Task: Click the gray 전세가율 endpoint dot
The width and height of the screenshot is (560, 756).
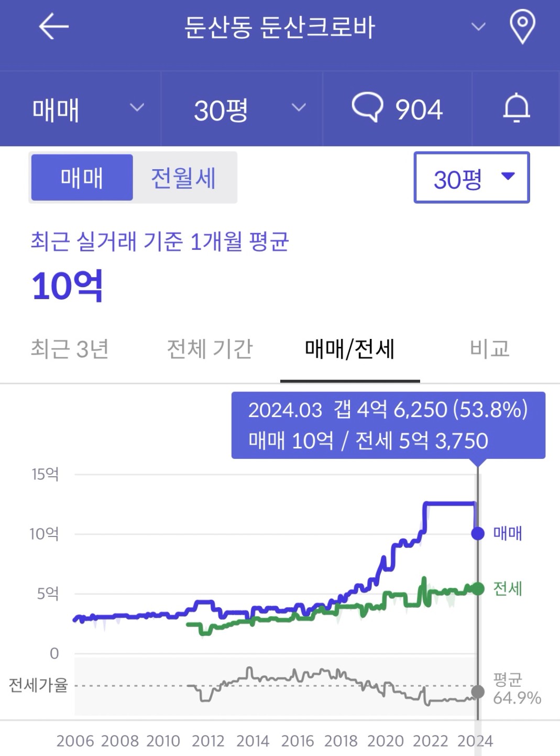Action: [x=478, y=692]
